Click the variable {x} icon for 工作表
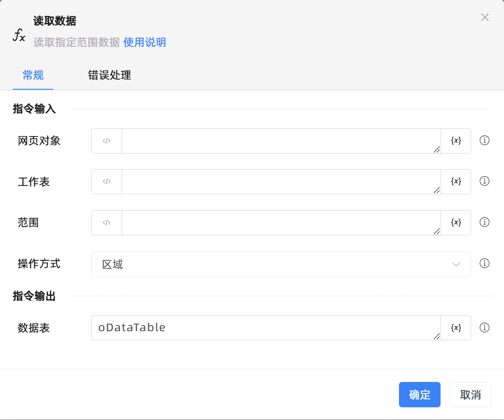This screenshot has height=420, width=504. coord(456,182)
